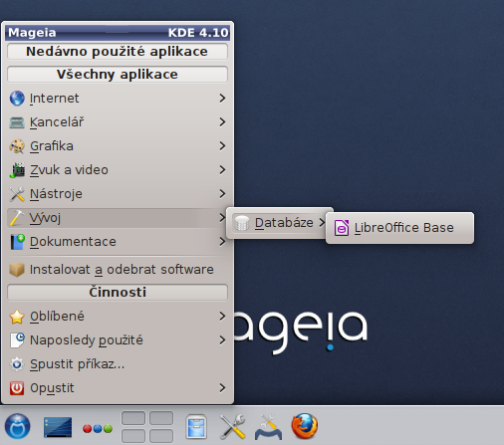
Task: Open the Mageia Control Center panel icon
Action: click(x=268, y=427)
